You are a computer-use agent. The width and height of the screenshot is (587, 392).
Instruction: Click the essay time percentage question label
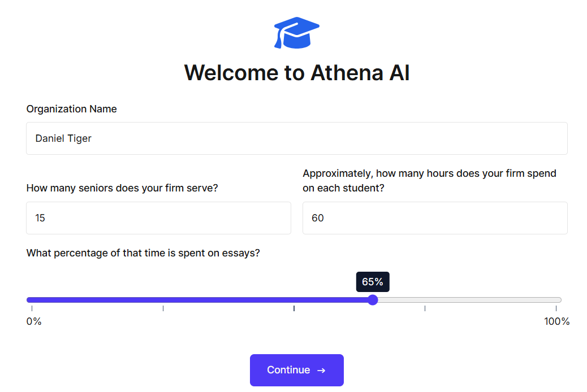point(143,253)
